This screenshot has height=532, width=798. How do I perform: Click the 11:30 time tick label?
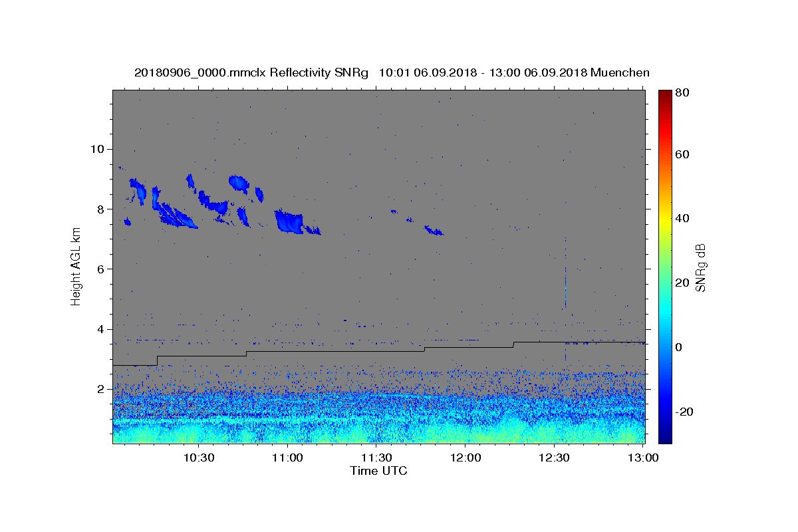(x=376, y=458)
